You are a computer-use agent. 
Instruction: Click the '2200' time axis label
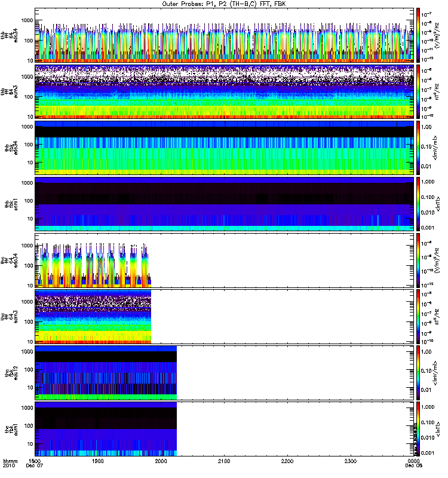[287, 461]
